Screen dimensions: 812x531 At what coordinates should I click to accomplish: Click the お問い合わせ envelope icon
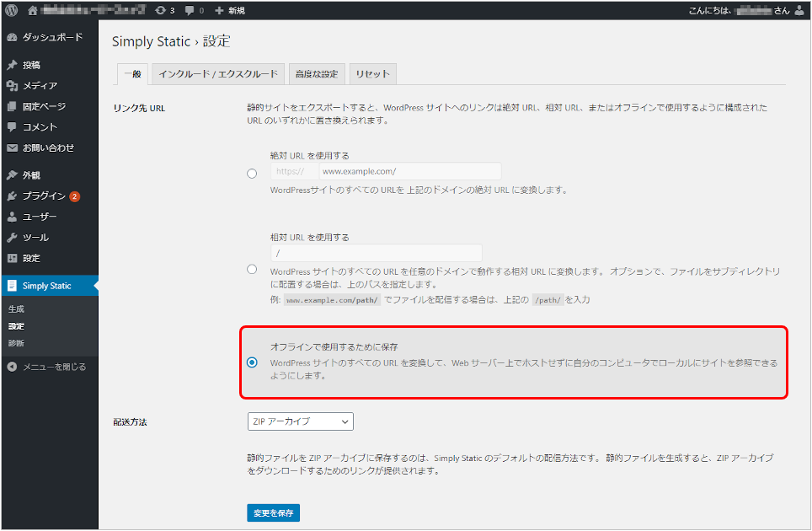point(12,147)
